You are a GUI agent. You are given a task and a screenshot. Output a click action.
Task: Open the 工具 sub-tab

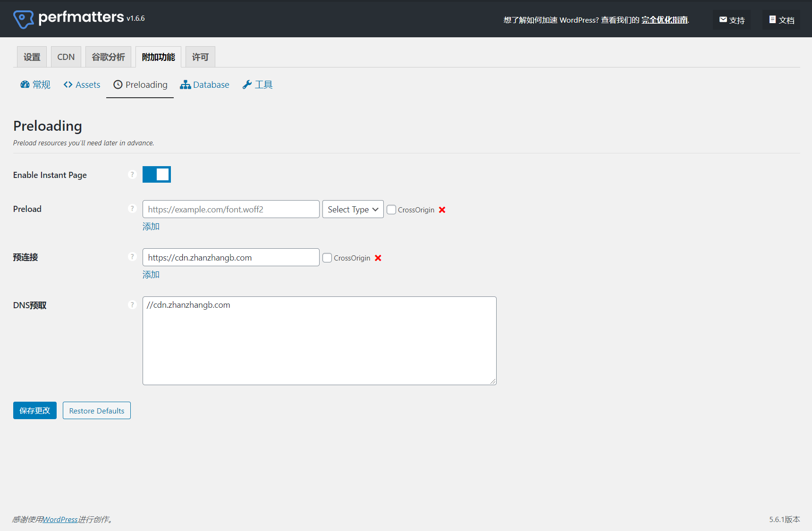pyautogui.click(x=257, y=84)
